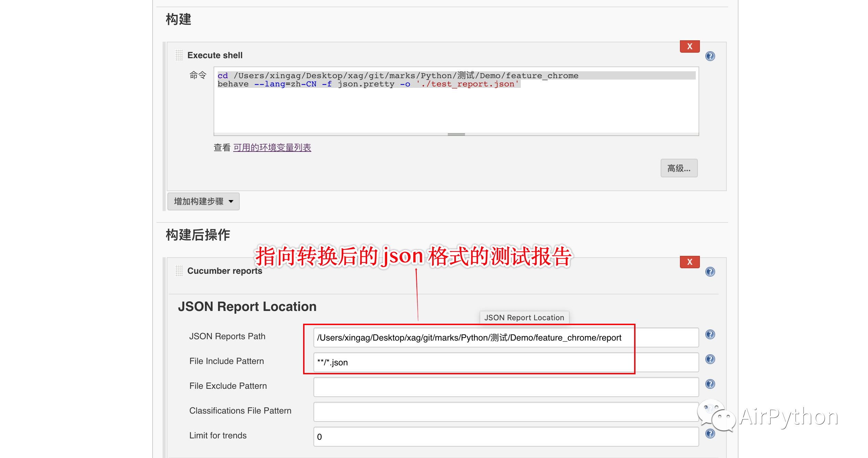The image size is (868, 458).
Task: Click the Classifications File Pattern field
Action: click(506, 412)
